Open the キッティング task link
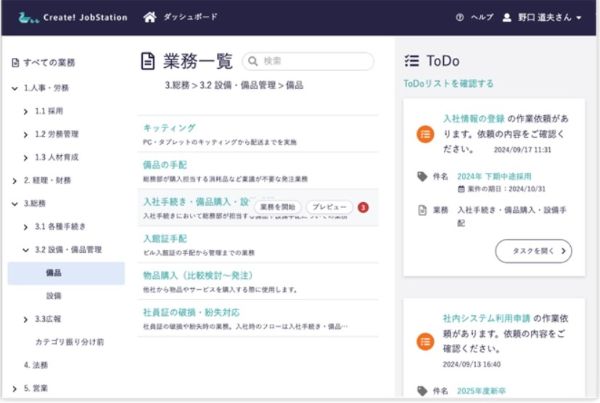 coord(169,128)
